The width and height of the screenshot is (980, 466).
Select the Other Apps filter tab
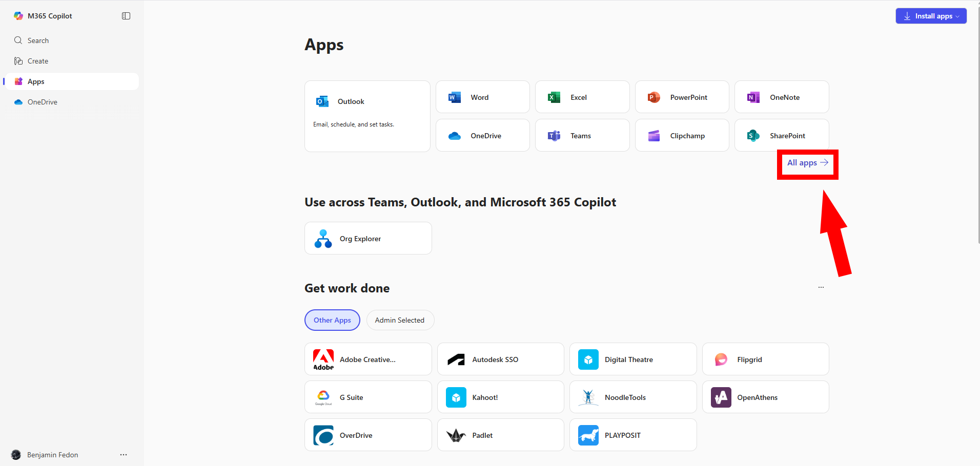333,320
